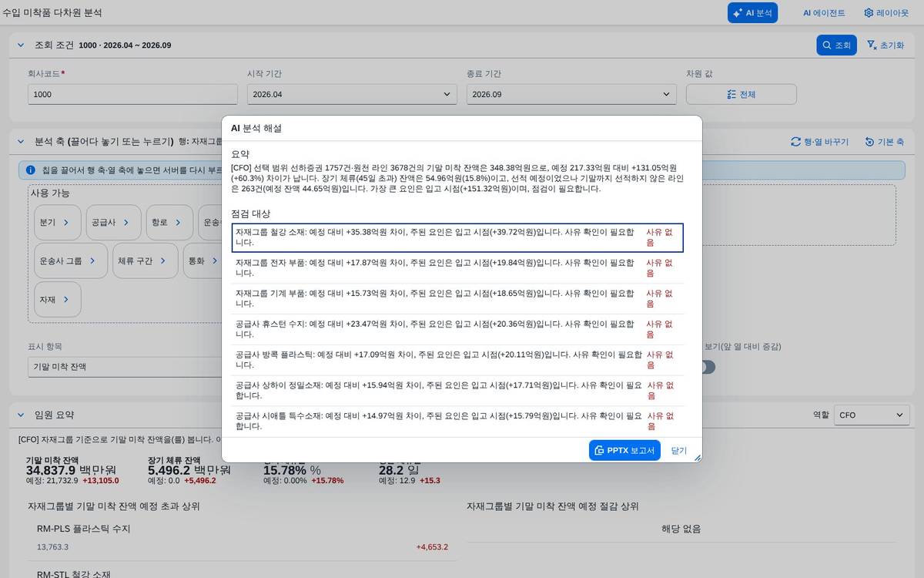Click the chevron on 항로 chip
The width and height of the screenshot is (924, 578).
[x=178, y=222]
